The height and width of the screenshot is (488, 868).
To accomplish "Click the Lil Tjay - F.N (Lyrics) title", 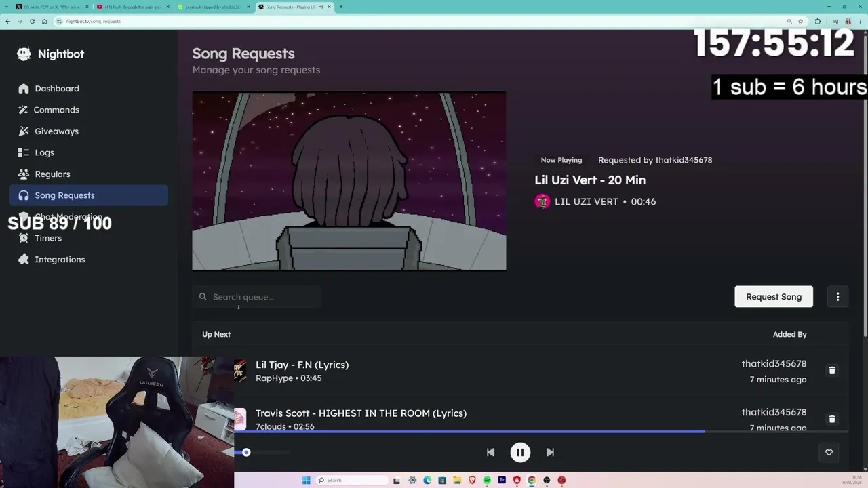I will pos(302,365).
